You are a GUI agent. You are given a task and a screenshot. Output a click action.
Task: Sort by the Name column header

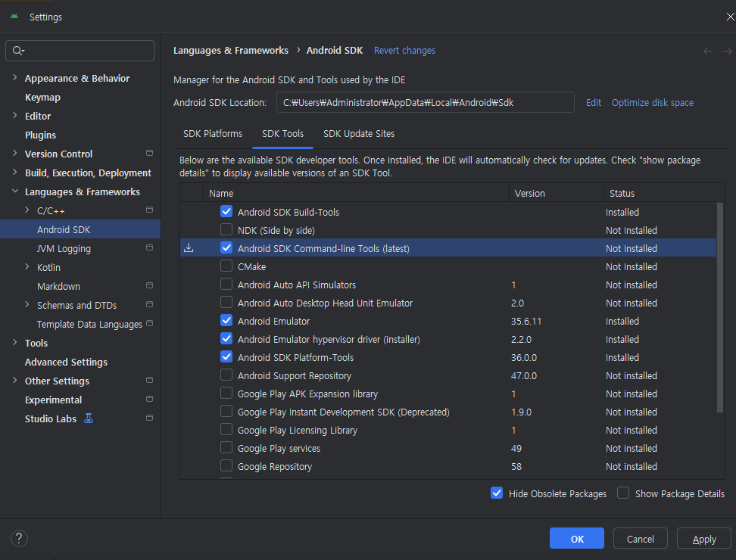356,193
